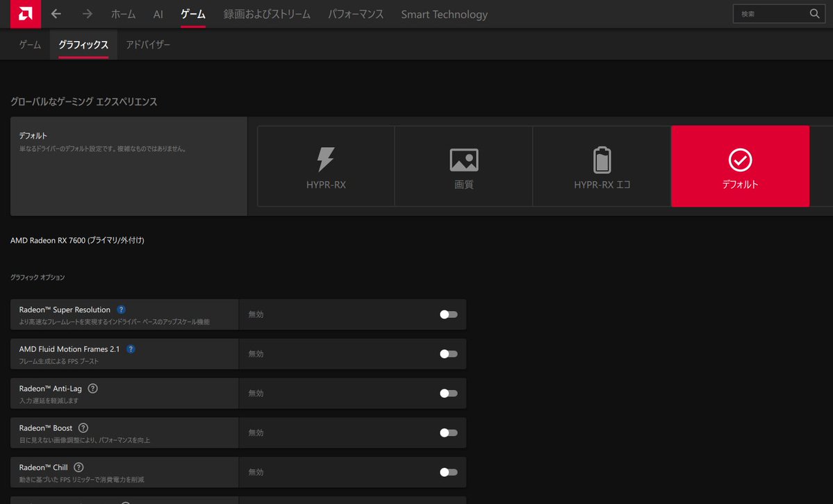Turn on Radeon Anti-Lag switch
The width and height of the screenshot is (833, 504).
pos(448,393)
